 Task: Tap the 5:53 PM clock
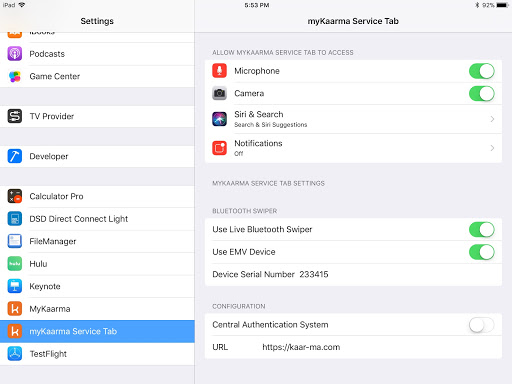(x=257, y=5)
